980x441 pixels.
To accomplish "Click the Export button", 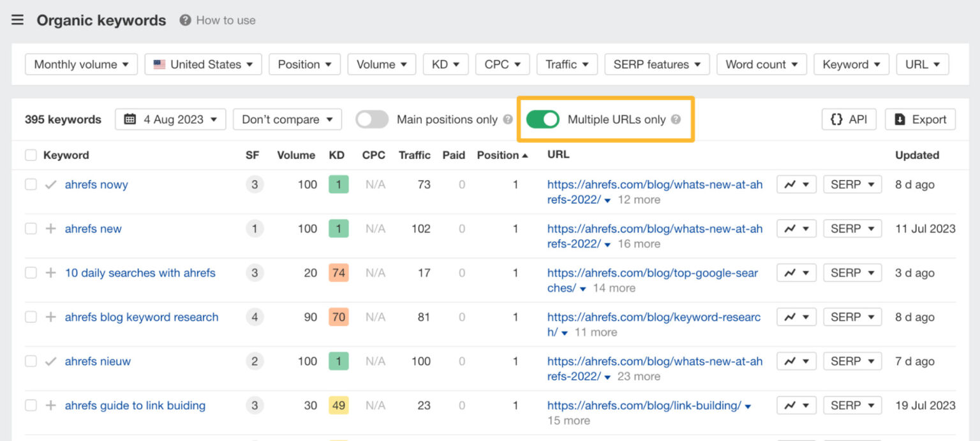I will click(920, 119).
